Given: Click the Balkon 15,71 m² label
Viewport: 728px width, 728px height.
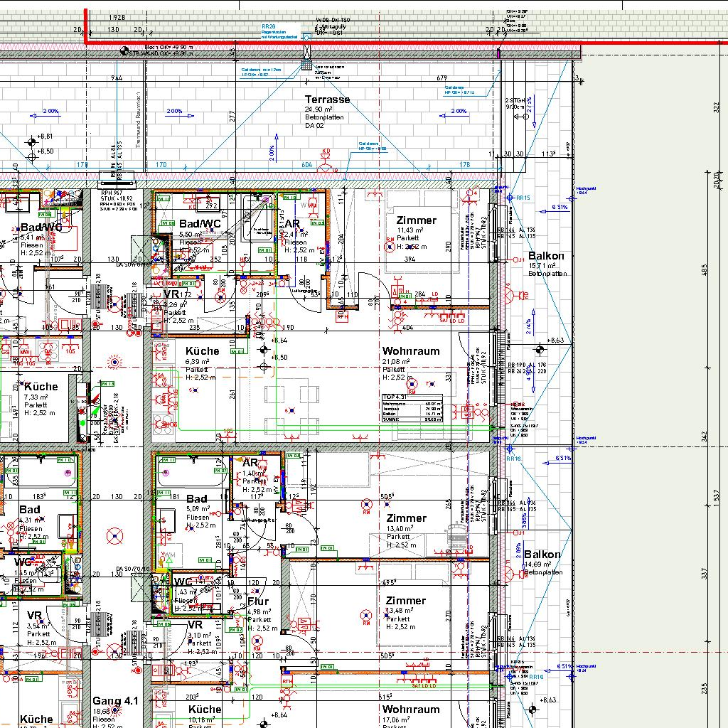Looking at the screenshot, I should tap(546, 256).
